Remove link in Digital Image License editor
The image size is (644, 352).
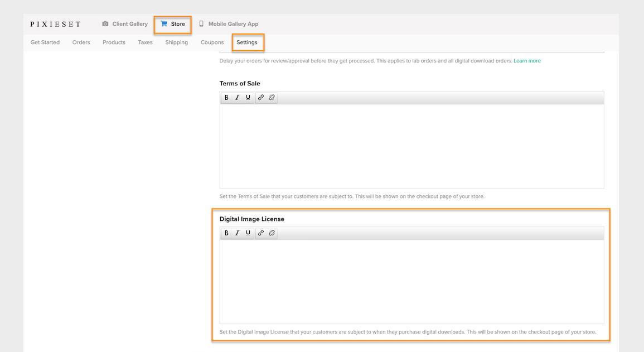(x=272, y=233)
